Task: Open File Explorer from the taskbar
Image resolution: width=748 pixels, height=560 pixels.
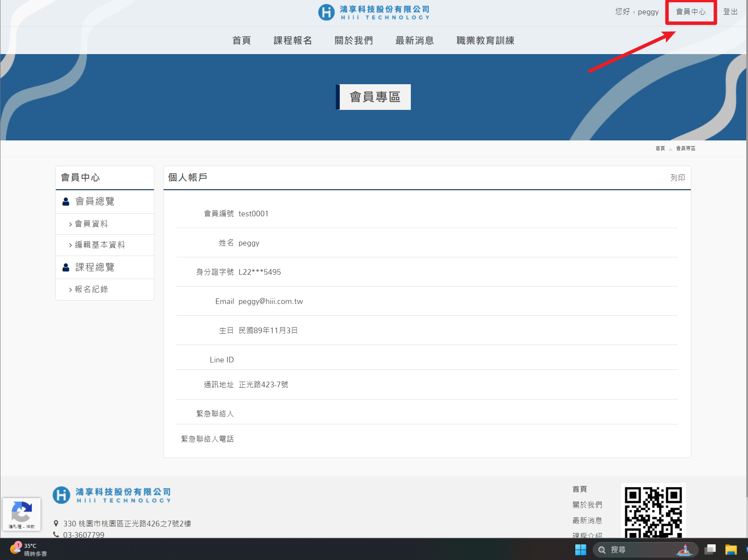Action: pyautogui.click(x=731, y=550)
